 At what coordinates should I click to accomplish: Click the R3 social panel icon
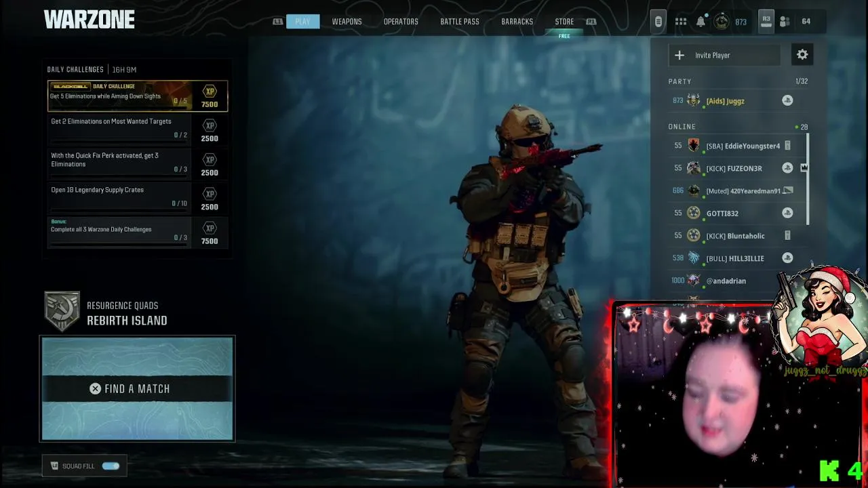(x=766, y=21)
